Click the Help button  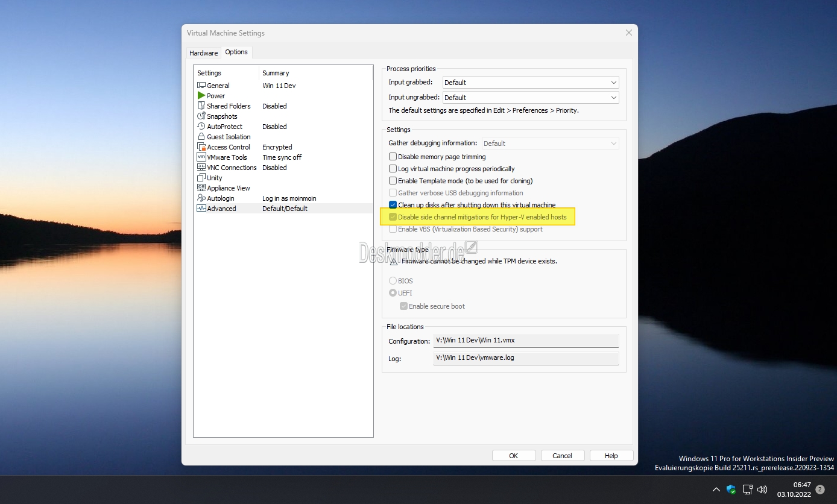coord(611,456)
